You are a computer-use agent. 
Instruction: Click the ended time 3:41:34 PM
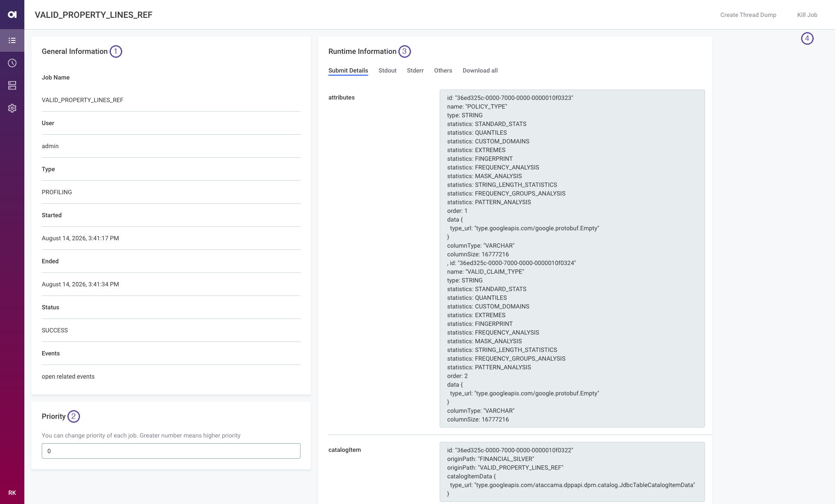tap(80, 284)
